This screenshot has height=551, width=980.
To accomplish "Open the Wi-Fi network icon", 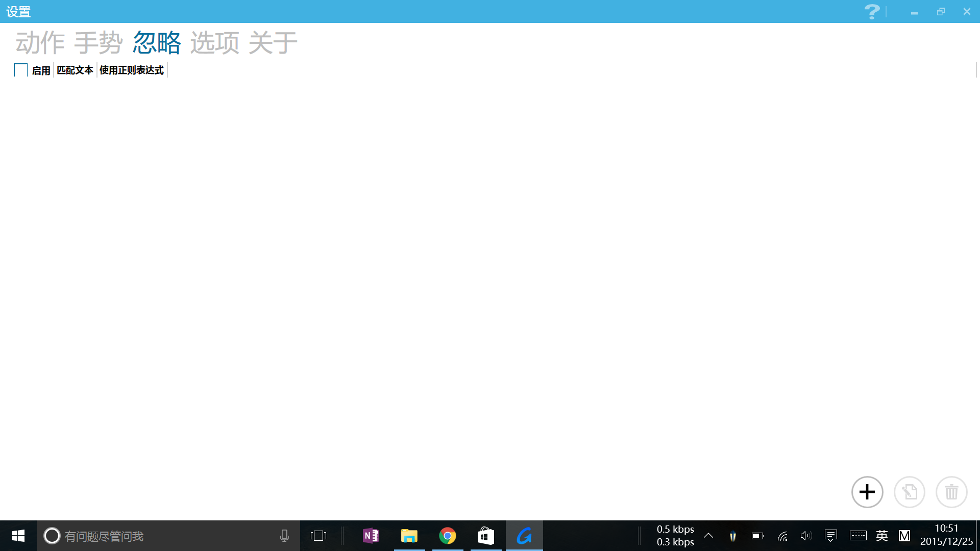I will [782, 536].
